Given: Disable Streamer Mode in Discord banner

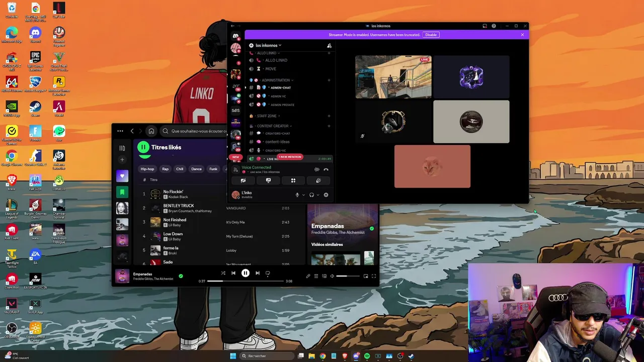Looking at the screenshot, I should click(431, 35).
